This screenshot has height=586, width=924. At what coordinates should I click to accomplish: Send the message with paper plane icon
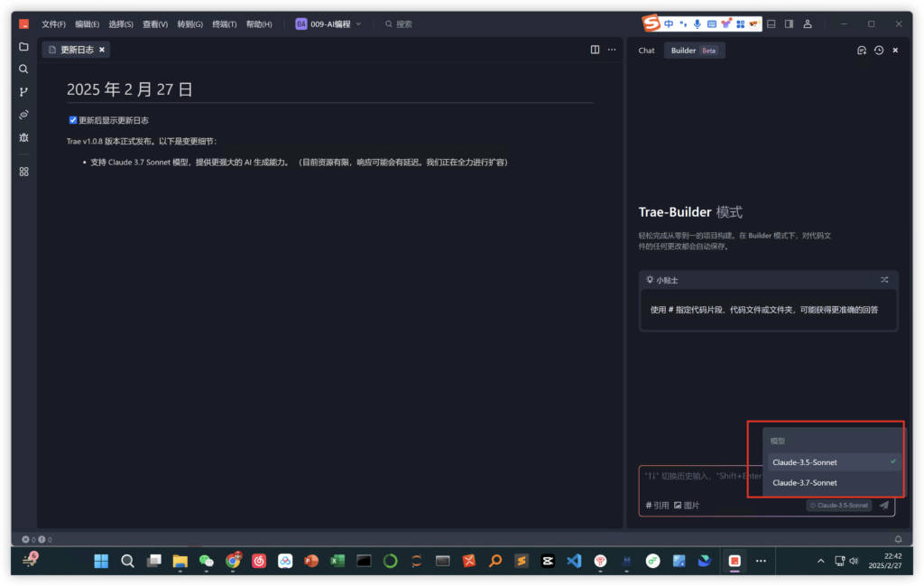(x=884, y=505)
